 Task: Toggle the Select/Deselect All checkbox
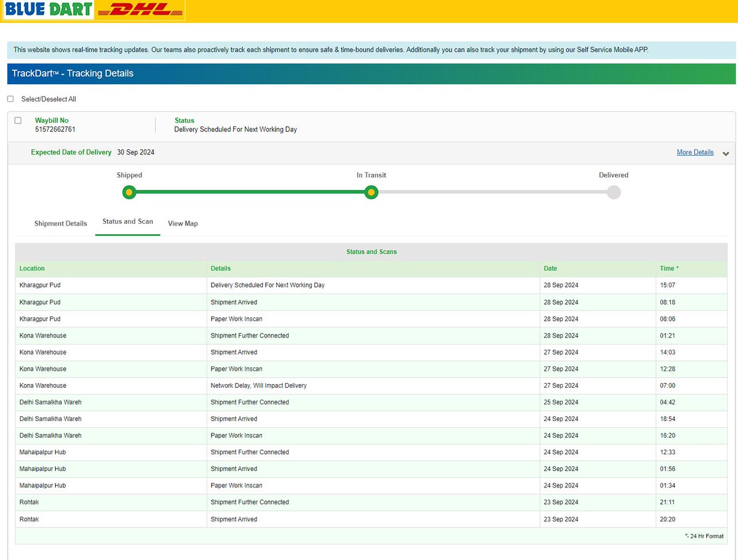10,99
